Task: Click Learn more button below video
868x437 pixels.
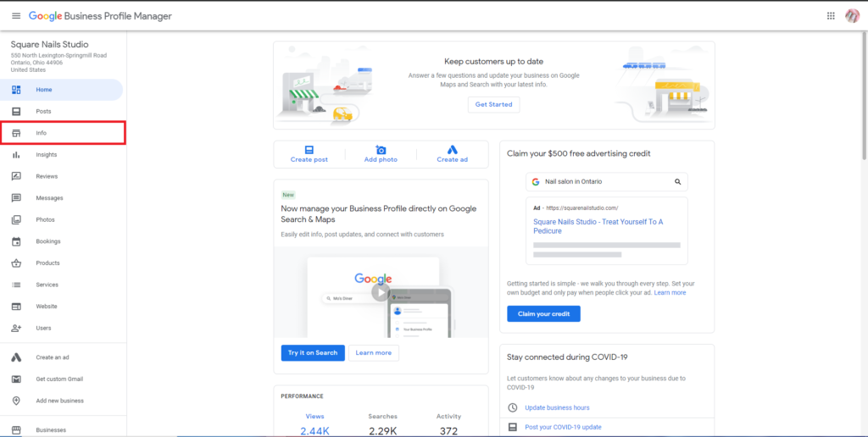Action: (374, 353)
